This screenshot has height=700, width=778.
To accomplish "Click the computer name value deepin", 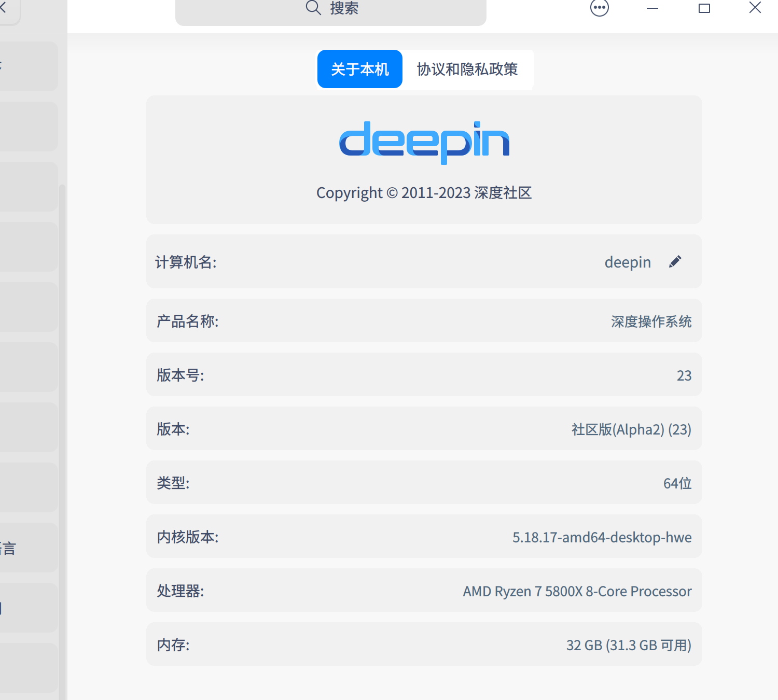I will point(628,262).
